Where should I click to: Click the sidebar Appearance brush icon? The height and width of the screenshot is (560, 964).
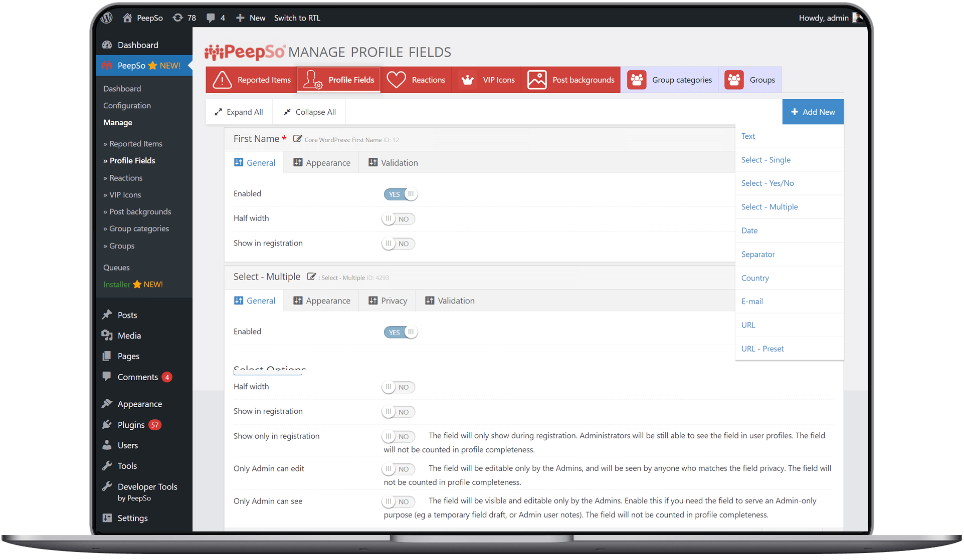click(x=107, y=404)
